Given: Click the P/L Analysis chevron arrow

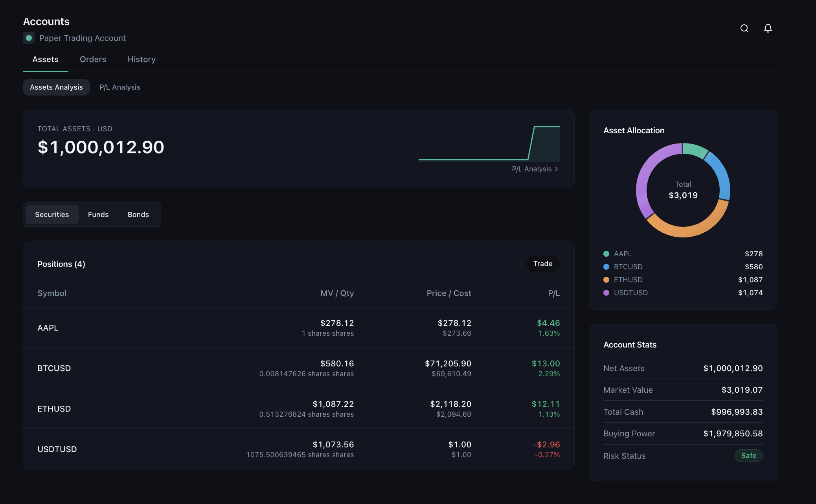Looking at the screenshot, I should (x=557, y=169).
